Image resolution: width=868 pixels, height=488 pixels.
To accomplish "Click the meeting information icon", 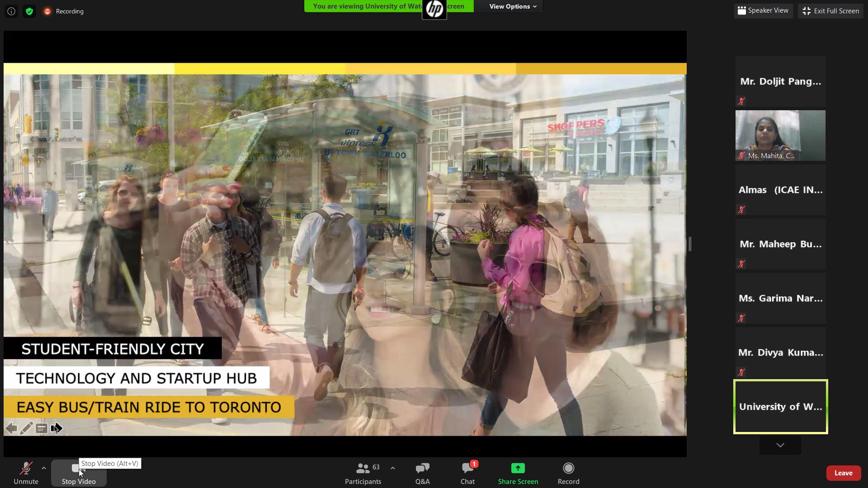I will point(11,11).
